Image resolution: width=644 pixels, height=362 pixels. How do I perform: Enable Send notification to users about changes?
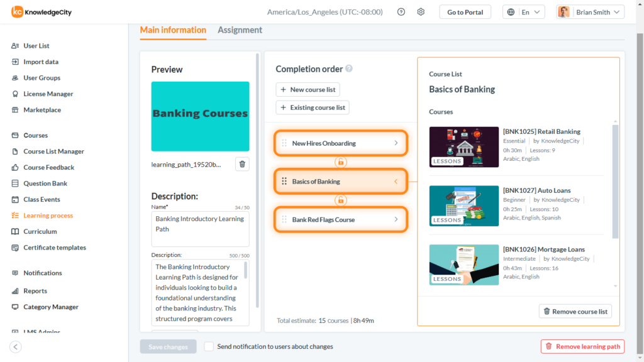tap(208, 346)
